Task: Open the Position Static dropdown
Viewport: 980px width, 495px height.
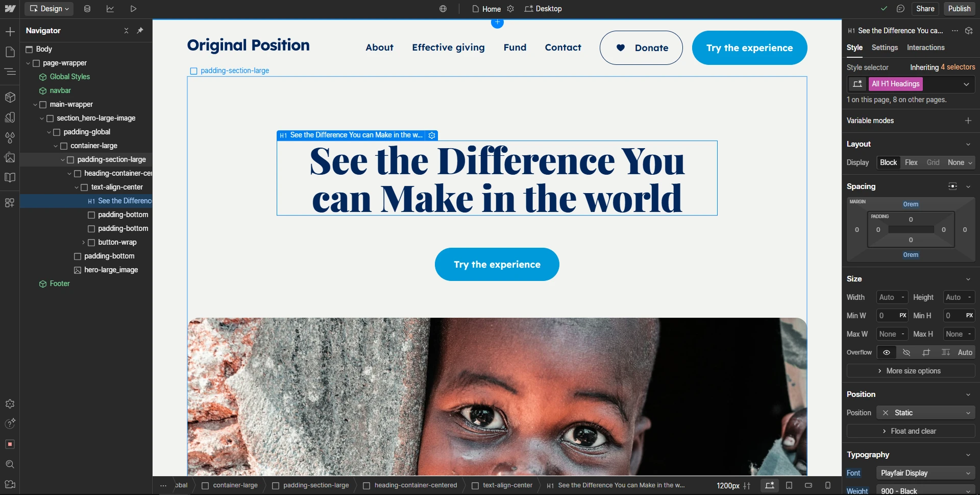Action: click(x=925, y=413)
